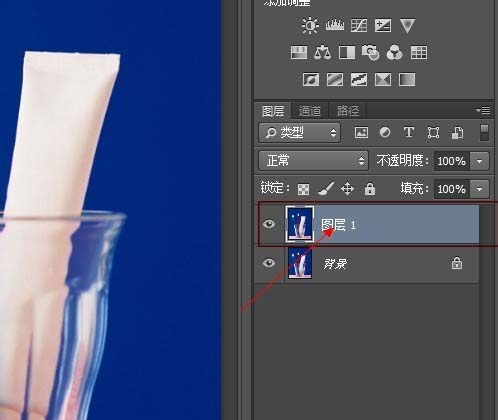The image size is (498, 420).
Task: Switch to the 通道 tab
Action: click(310, 111)
